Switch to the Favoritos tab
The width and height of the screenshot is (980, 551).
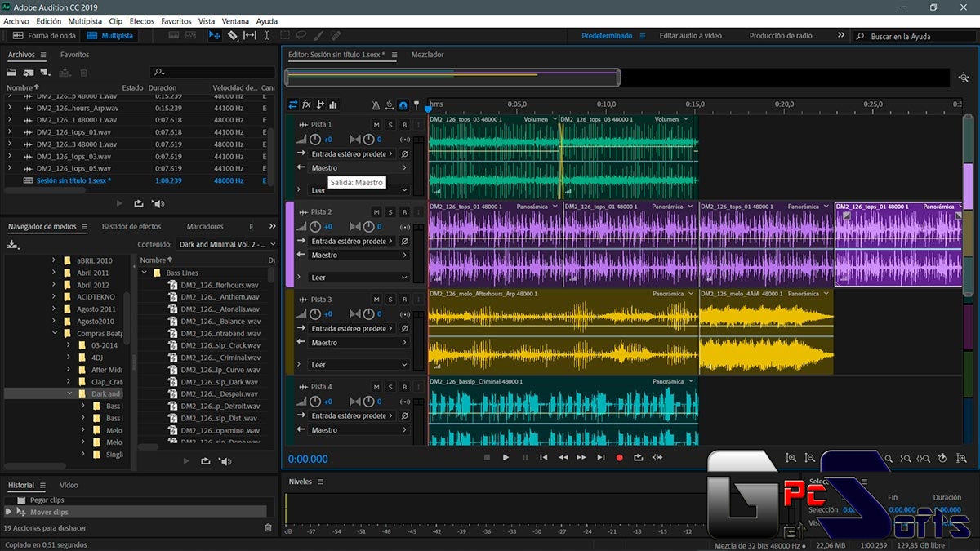(x=75, y=55)
